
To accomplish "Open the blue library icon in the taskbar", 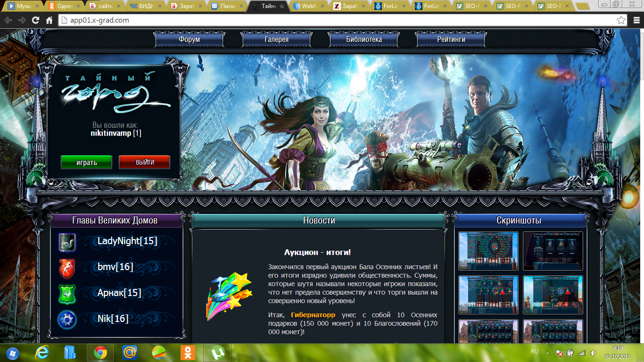I will (70, 353).
